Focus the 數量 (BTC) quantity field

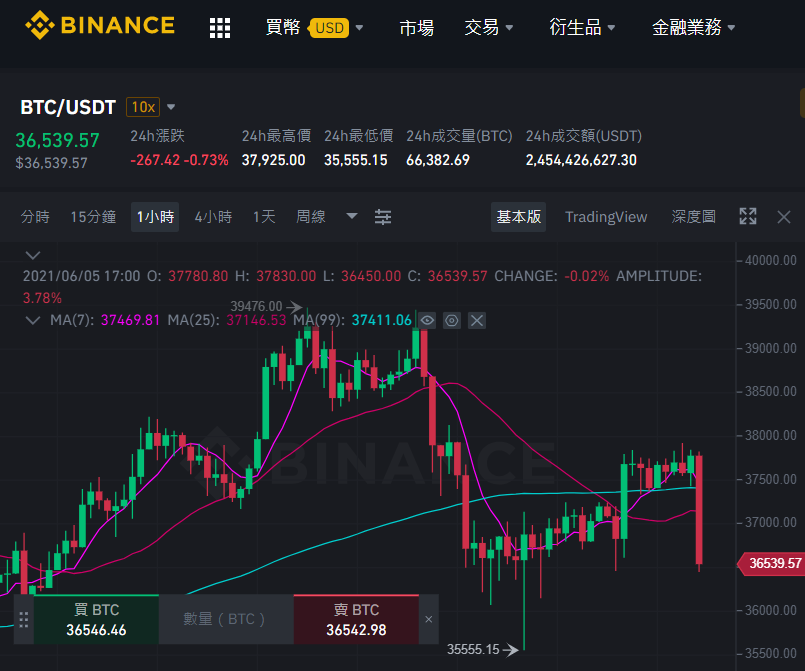(x=226, y=619)
